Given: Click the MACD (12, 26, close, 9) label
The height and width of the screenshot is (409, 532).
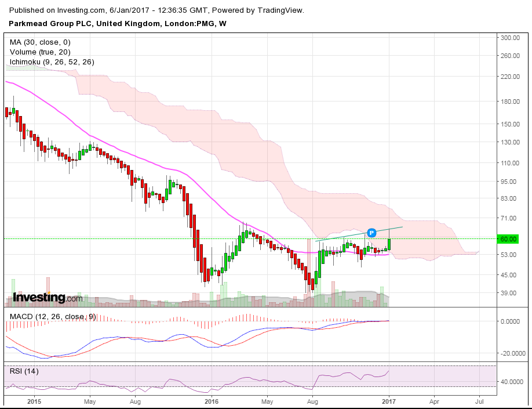Looking at the screenshot, I should (53, 317).
